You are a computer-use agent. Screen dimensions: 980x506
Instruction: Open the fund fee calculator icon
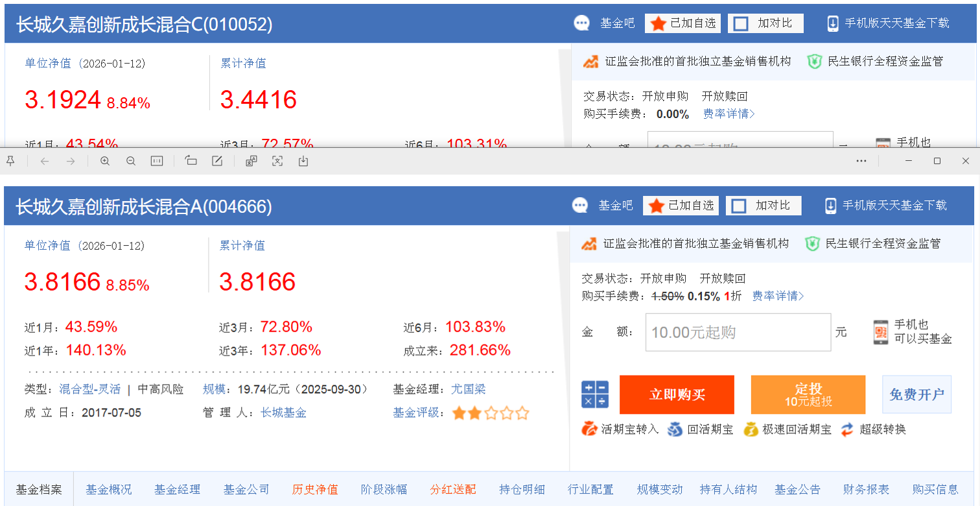coord(595,394)
